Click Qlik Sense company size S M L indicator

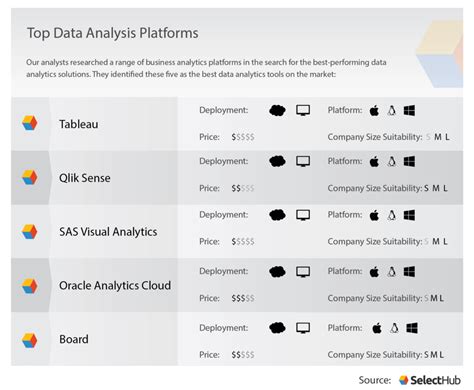click(436, 188)
